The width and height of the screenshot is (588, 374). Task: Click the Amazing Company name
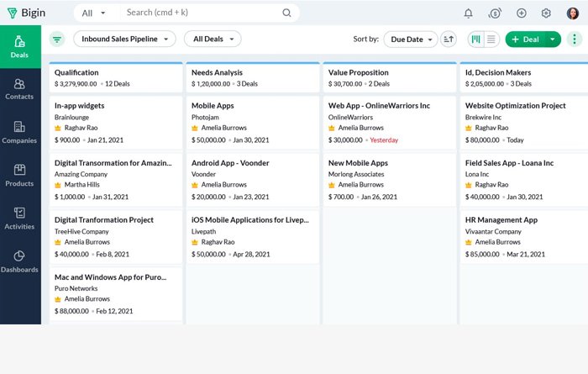point(81,175)
